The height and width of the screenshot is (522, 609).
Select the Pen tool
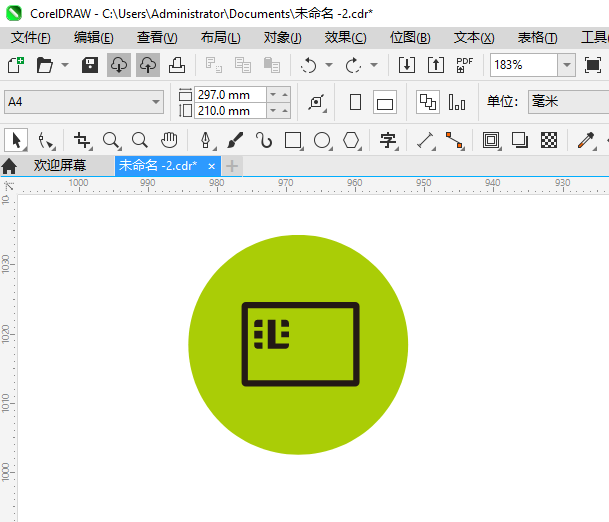(x=206, y=140)
